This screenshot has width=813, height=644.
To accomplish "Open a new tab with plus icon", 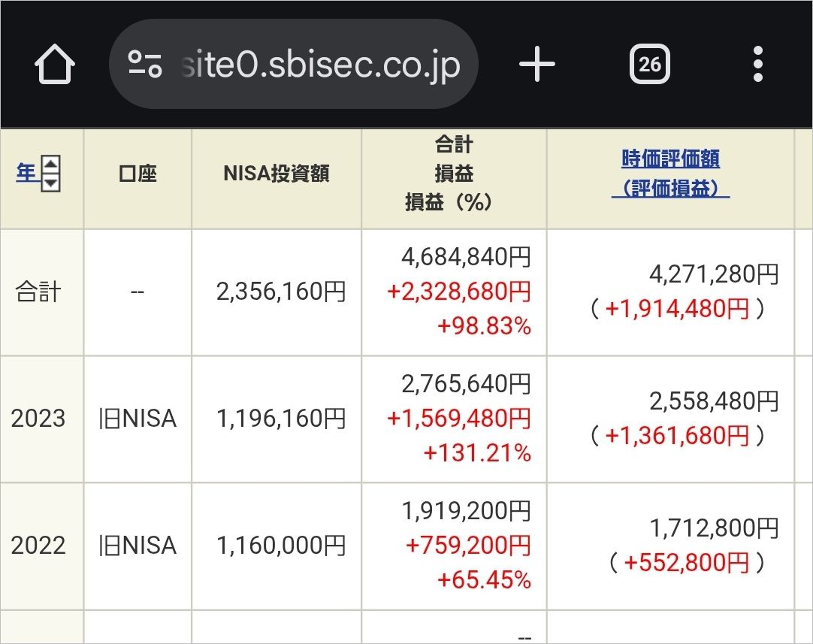I will tap(536, 65).
